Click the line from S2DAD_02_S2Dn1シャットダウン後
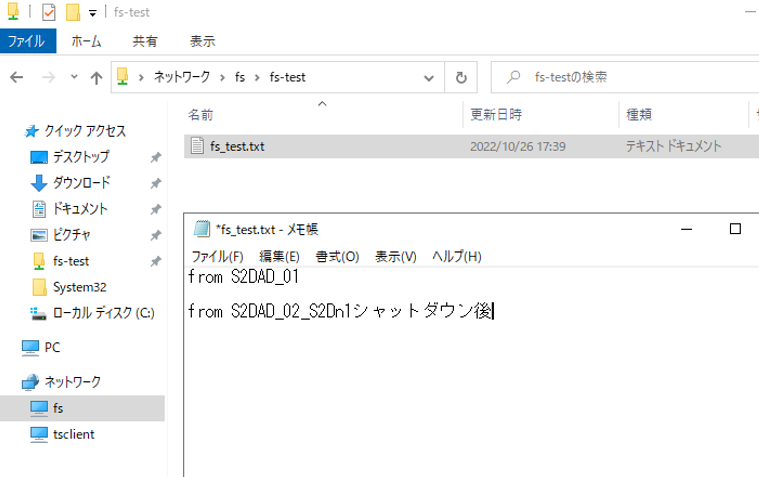The image size is (759, 477). tap(340, 311)
